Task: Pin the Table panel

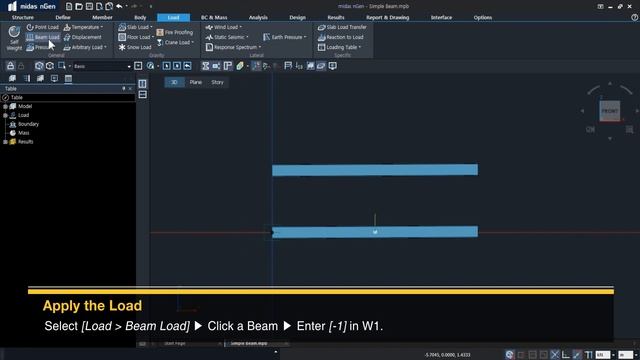Action: pyautogui.click(x=124, y=89)
